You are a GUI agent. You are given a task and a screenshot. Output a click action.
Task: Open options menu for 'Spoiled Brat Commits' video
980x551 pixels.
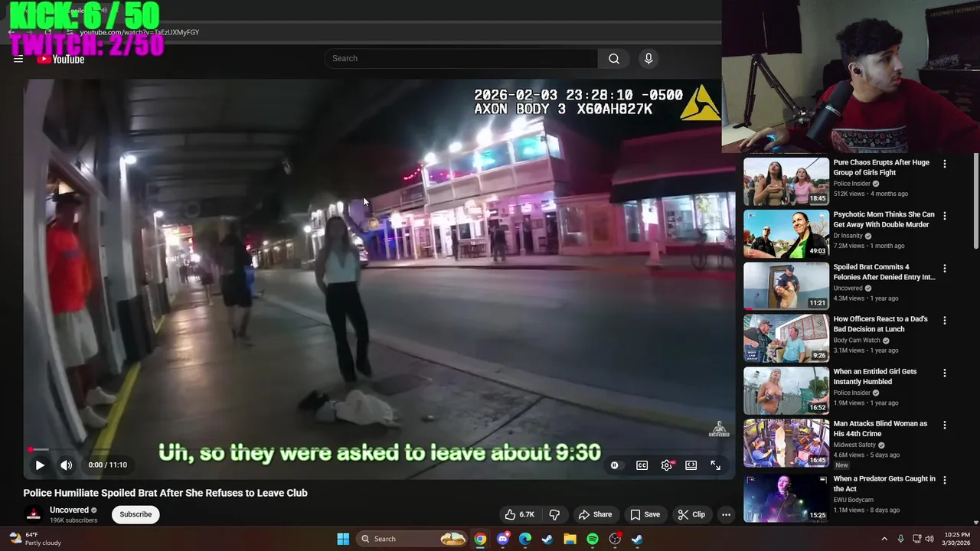coord(945,269)
